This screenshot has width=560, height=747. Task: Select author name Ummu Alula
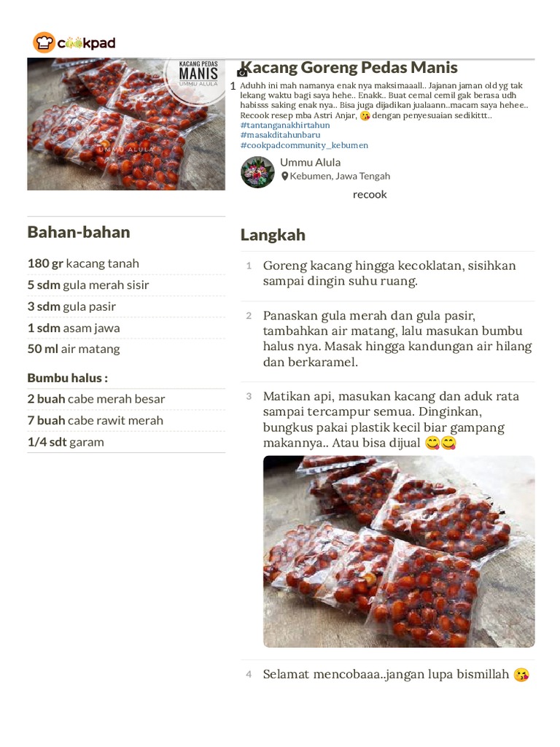(x=310, y=162)
